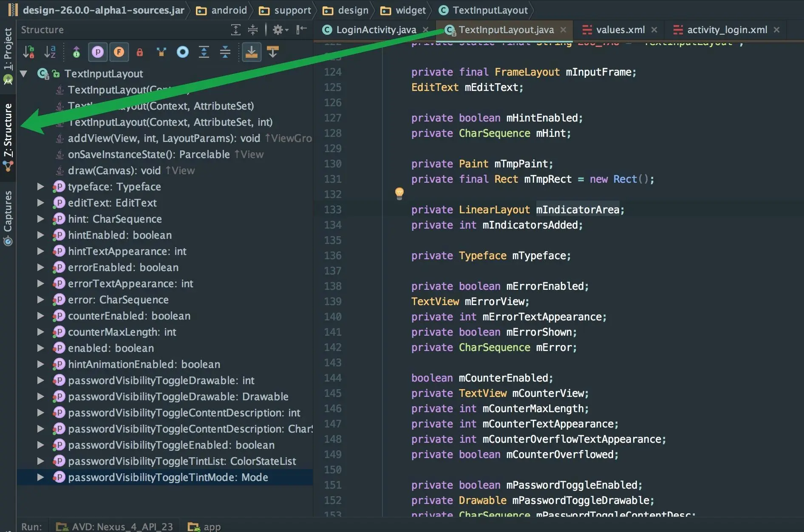804x532 pixels.
Task: Click expand all icon in Structure header
Action: [236, 29]
